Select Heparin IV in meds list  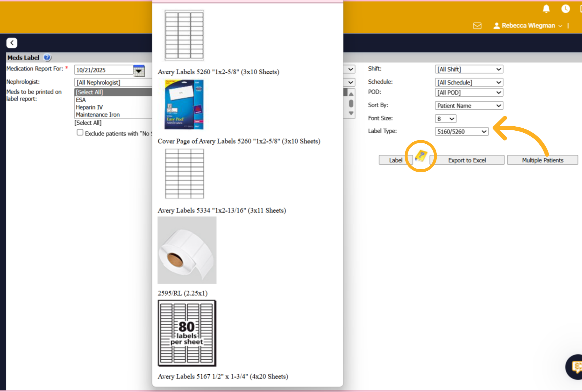[x=89, y=107]
